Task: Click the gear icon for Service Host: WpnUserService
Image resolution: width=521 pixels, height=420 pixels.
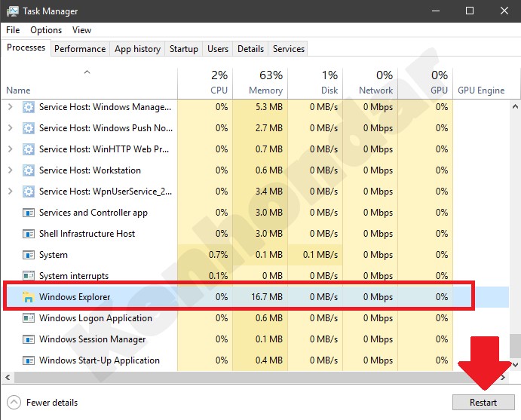Action: point(29,192)
